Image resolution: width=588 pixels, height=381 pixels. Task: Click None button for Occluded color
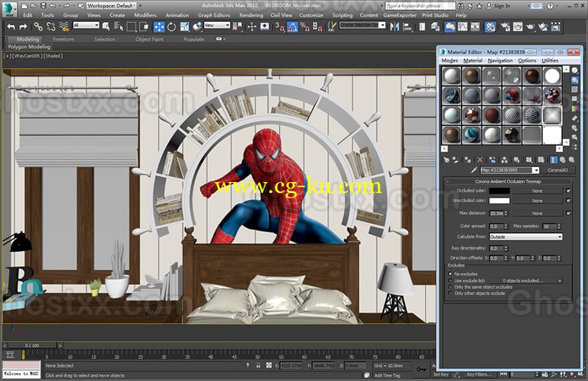pos(537,191)
